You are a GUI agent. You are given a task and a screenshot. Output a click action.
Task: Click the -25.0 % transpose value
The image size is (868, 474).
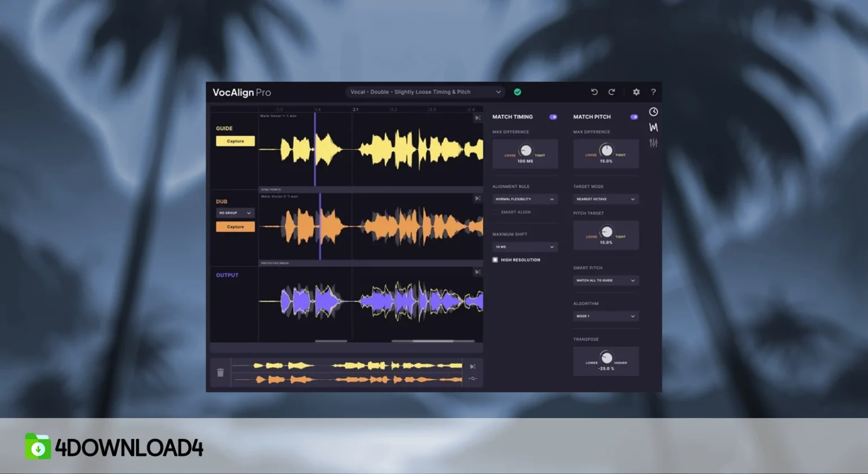click(606, 368)
